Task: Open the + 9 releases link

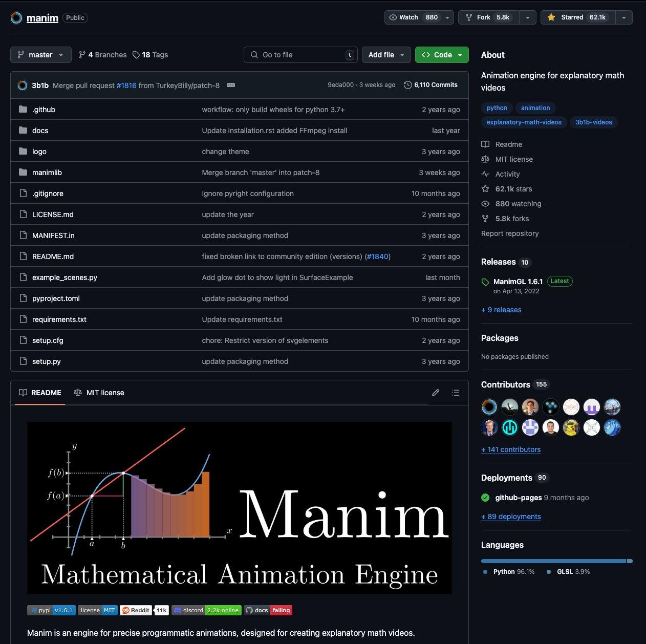Action: [x=501, y=310]
